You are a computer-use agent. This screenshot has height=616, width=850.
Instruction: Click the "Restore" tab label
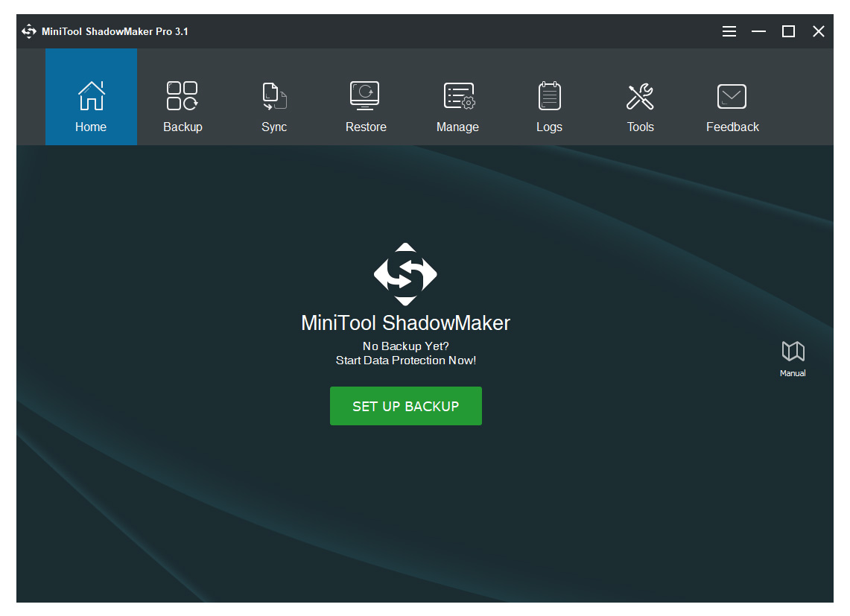366,127
